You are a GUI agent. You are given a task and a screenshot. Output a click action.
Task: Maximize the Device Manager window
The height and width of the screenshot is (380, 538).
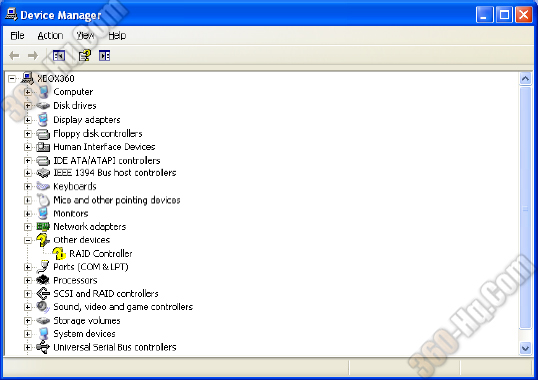(504, 15)
